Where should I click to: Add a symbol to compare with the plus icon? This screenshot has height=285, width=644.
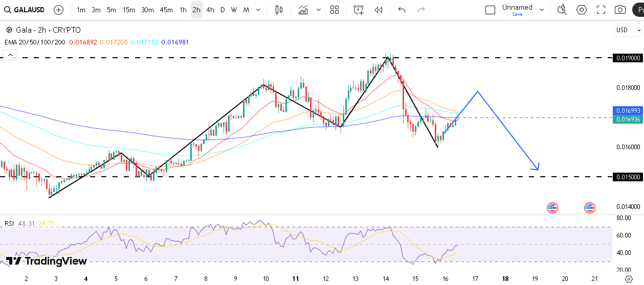pos(59,10)
